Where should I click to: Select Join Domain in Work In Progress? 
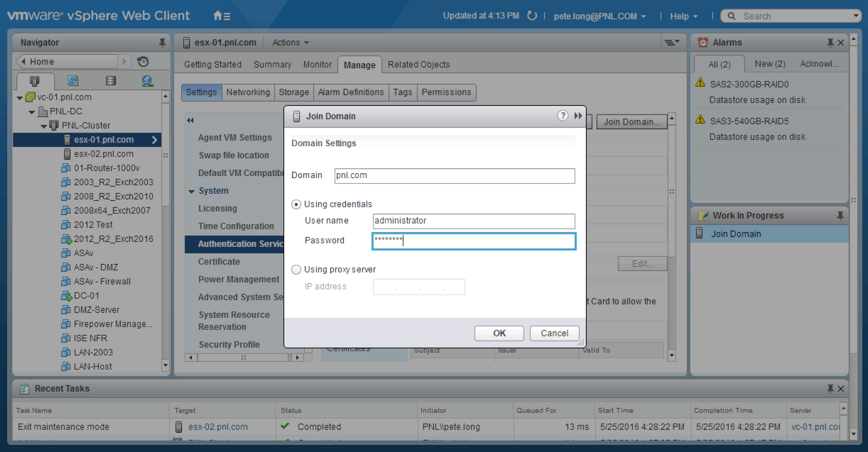point(770,234)
